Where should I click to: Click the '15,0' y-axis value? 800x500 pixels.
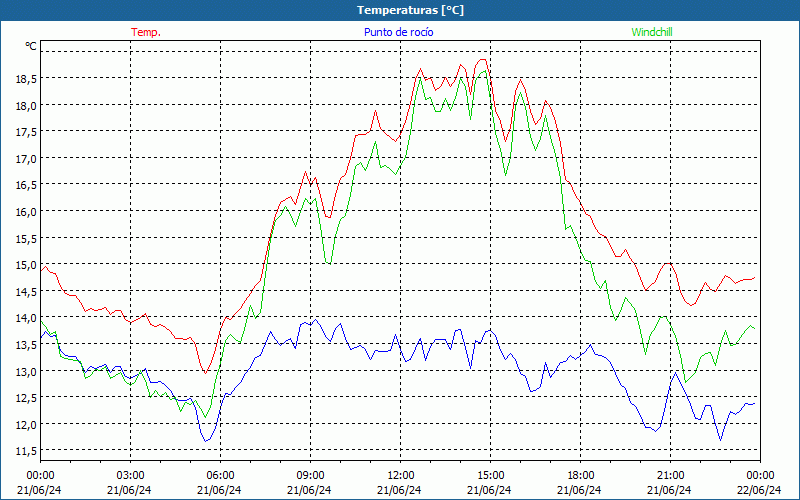(26, 265)
